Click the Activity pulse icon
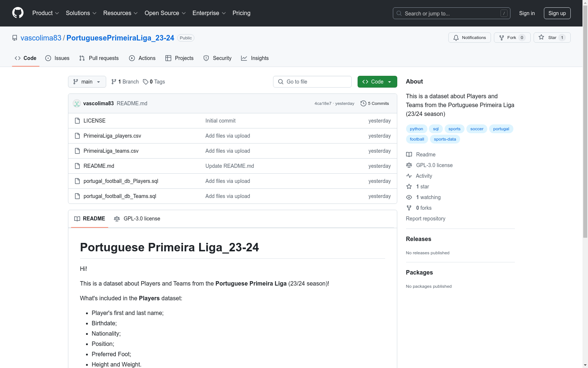 coord(409,176)
